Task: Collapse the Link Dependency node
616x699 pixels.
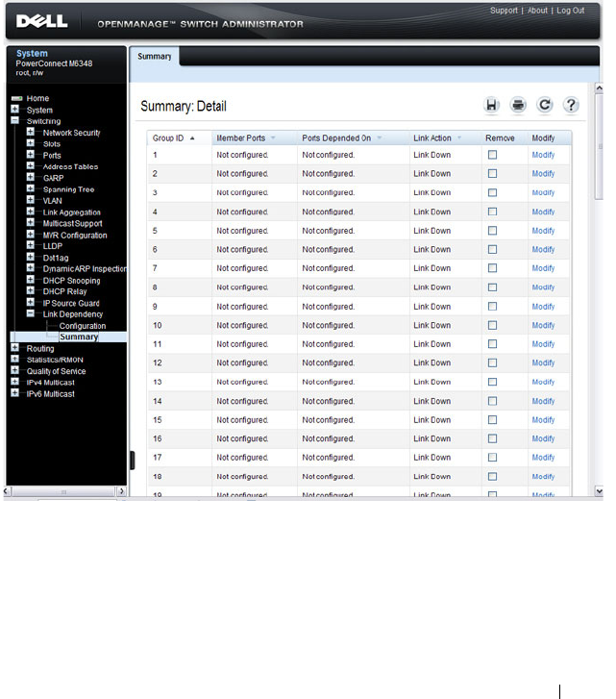Action: tap(31, 312)
